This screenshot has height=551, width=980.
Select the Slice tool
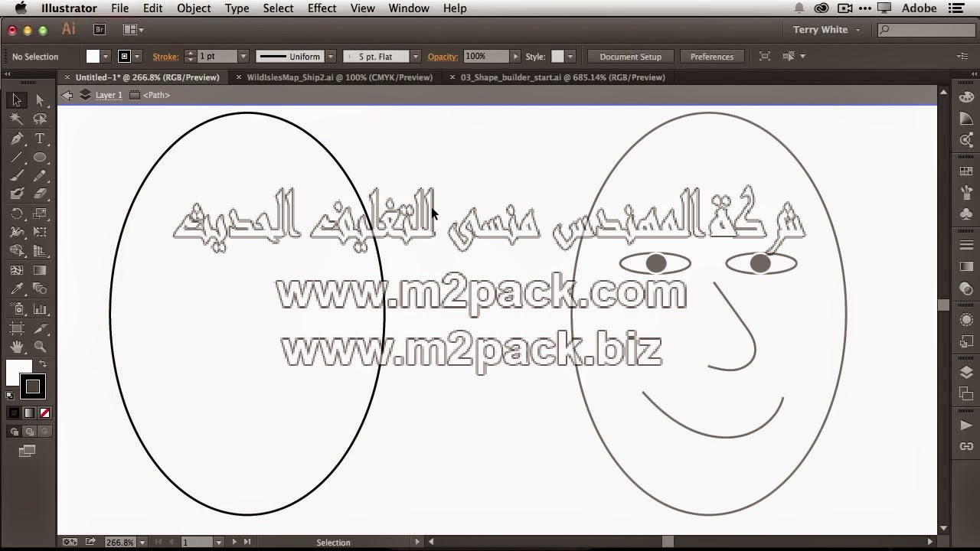click(41, 328)
